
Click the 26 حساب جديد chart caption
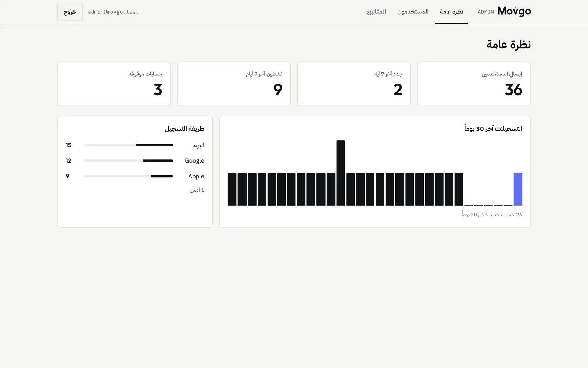pyautogui.click(x=492, y=215)
